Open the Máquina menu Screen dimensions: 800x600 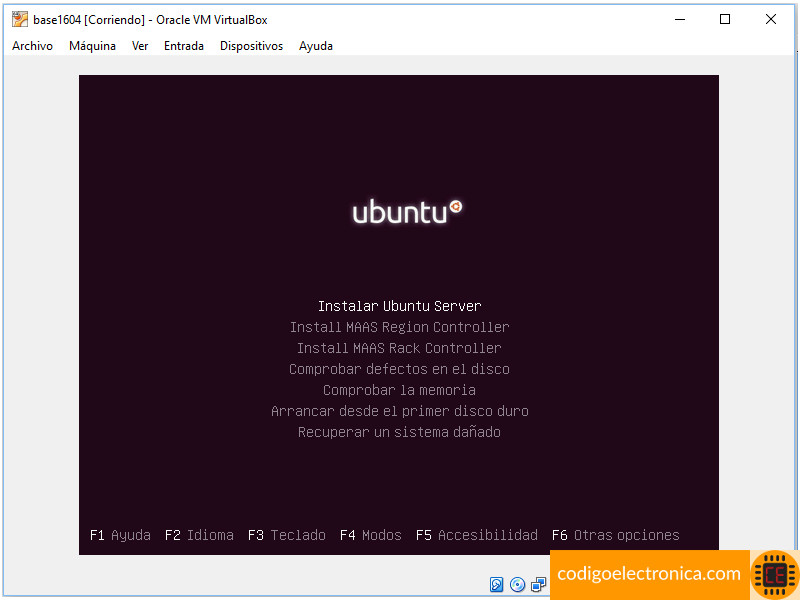(x=92, y=46)
